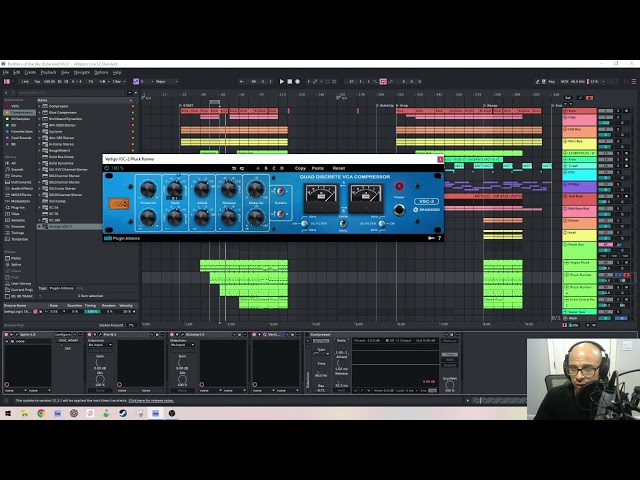Viewport: 640px width, 480px height.
Task: Flip the Stereo/Mono switch on VSC-2
Action: [x=343, y=224]
